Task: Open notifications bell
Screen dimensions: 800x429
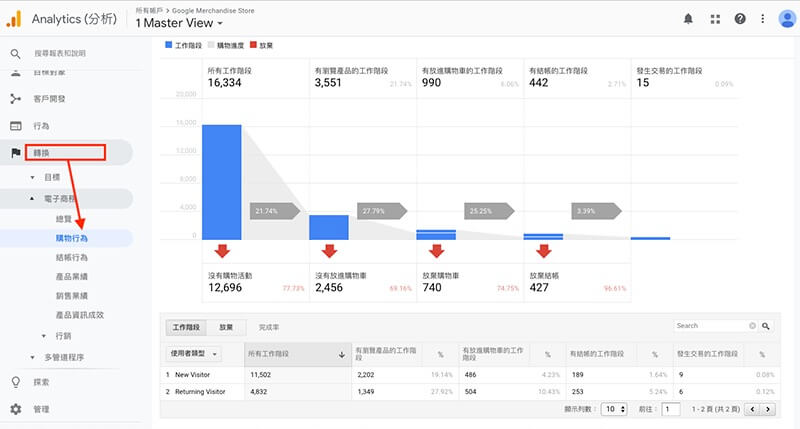Action: (x=688, y=19)
